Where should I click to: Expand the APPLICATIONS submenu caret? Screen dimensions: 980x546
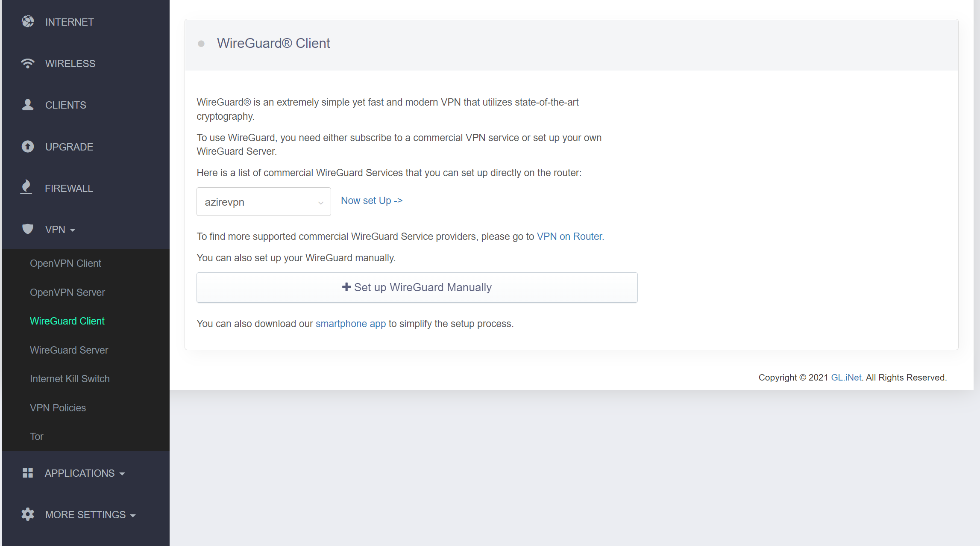click(122, 474)
